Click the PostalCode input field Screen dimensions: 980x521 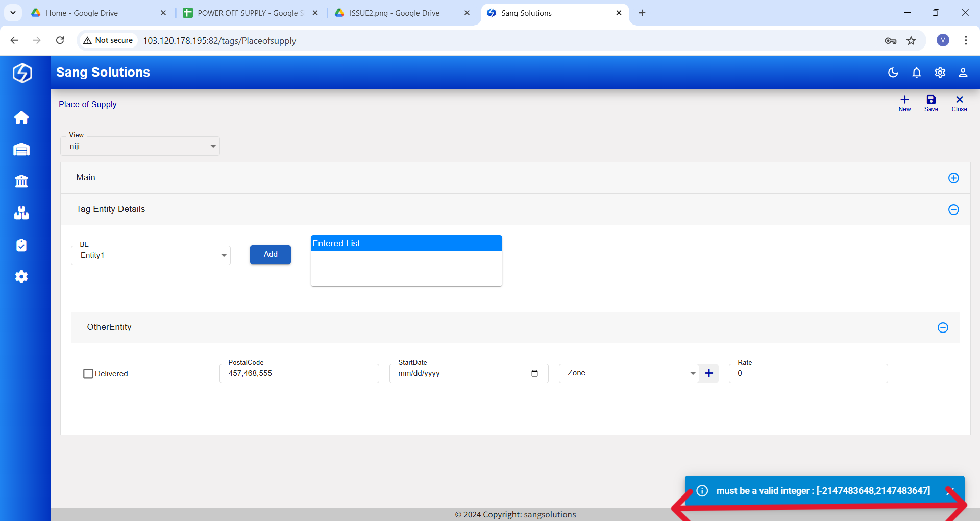(x=299, y=373)
